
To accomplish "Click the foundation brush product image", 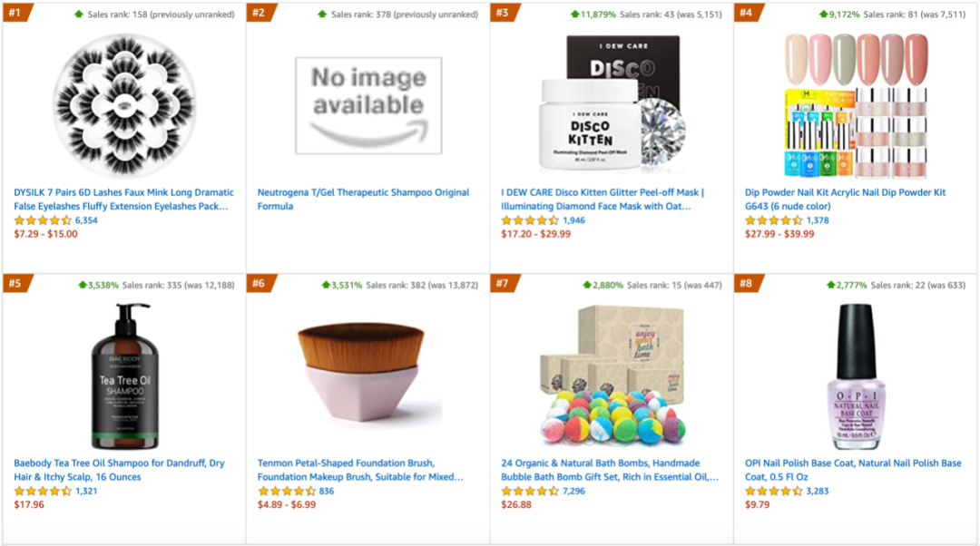I will click(368, 376).
